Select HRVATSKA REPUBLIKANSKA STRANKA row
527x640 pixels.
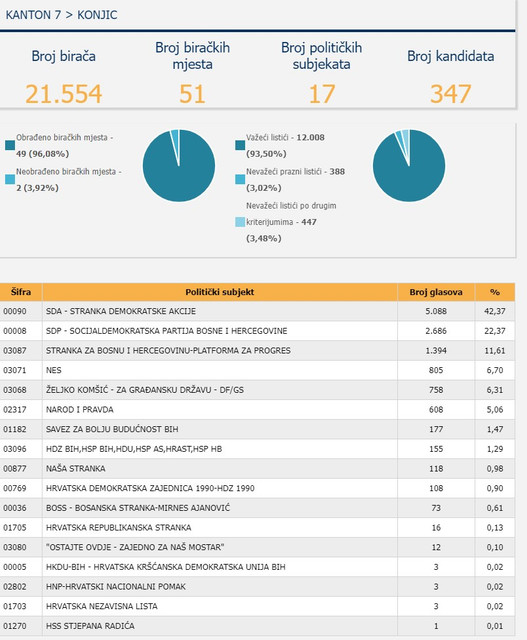click(x=257, y=527)
